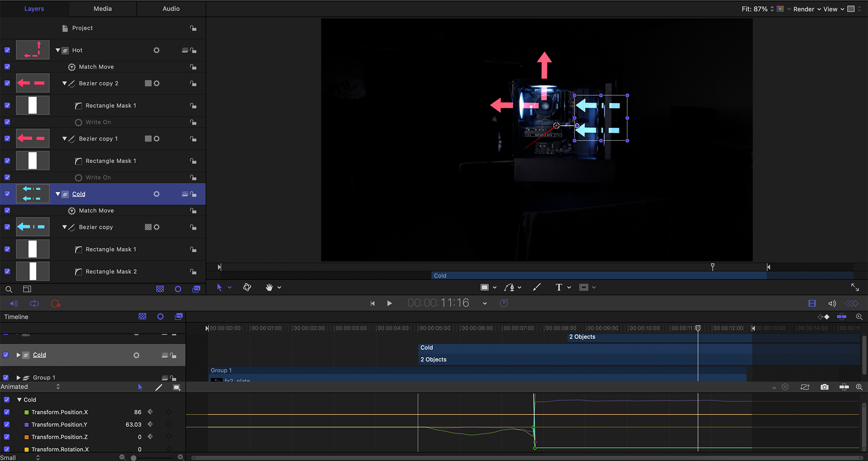The image size is (868, 461).
Task: Select the Paint Stroke brush tool
Action: pyautogui.click(x=537, y=287)
